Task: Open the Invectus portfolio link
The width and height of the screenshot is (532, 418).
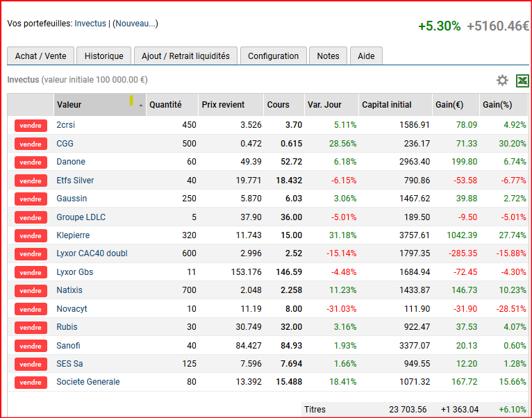Action: (x=90, y=24)
